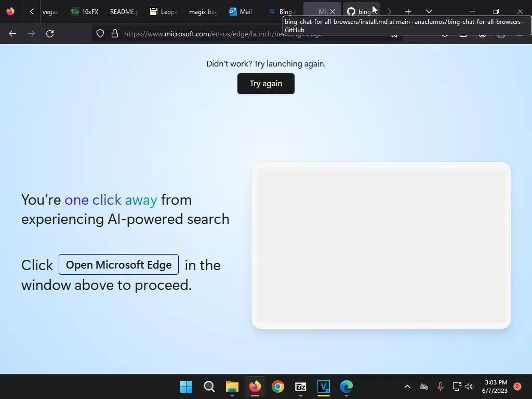Switch to the Mail Outlook tab

[243, 11]
